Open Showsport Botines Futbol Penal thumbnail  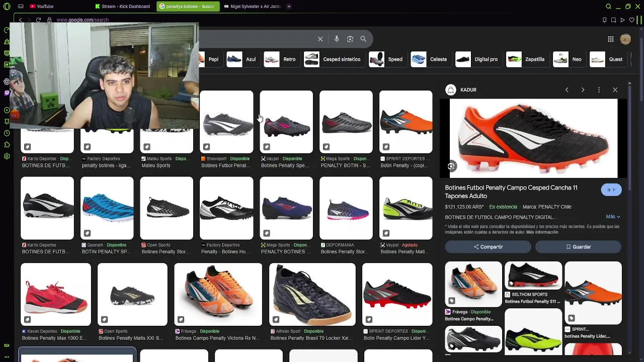(x=226, y=122)
